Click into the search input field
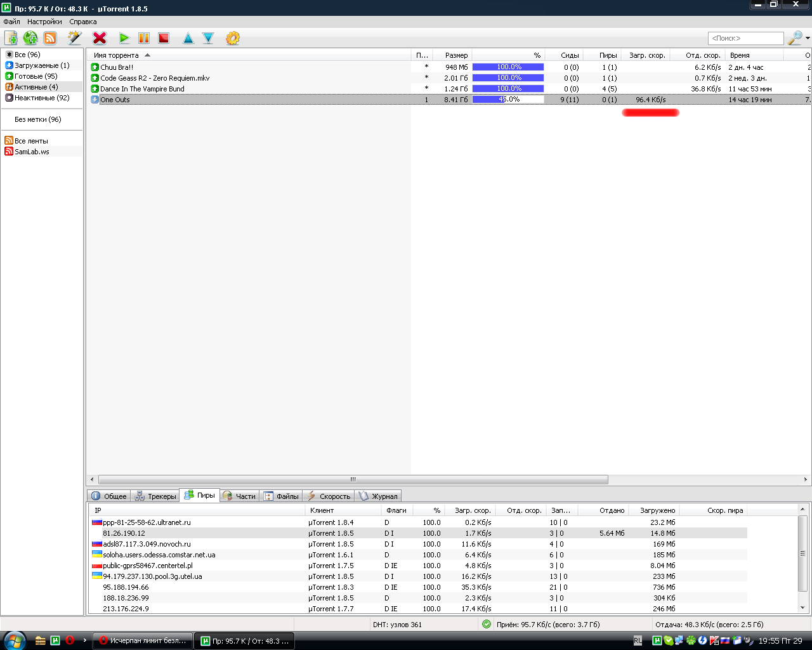Viewport: 812px width, 650px height. point(745,38)
